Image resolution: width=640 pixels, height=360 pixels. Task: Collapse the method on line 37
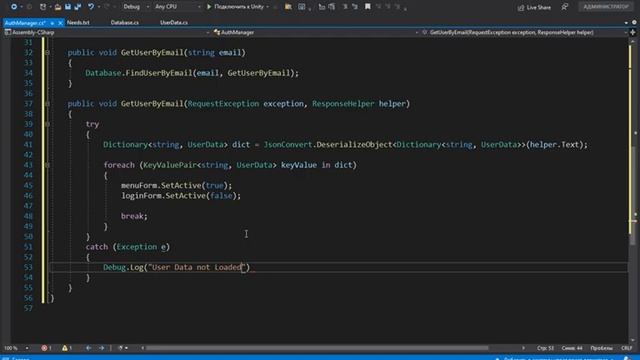coord(47,104)
